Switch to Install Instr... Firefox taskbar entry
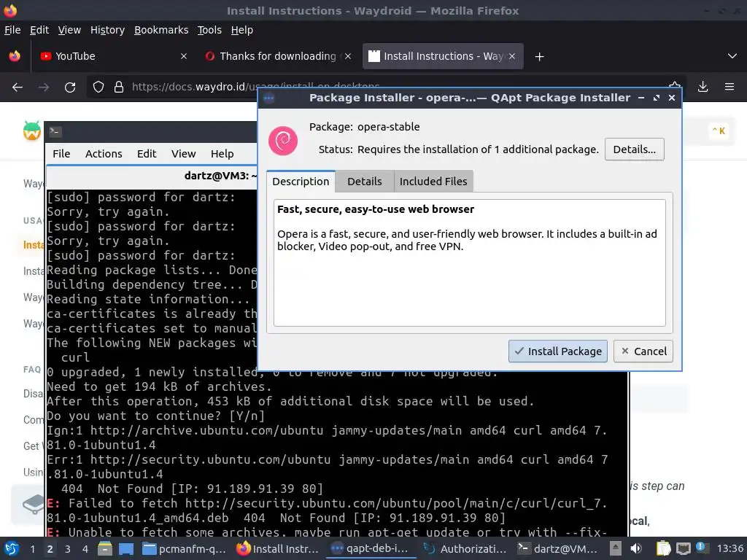The image size is (747, 560). (278, 549)
